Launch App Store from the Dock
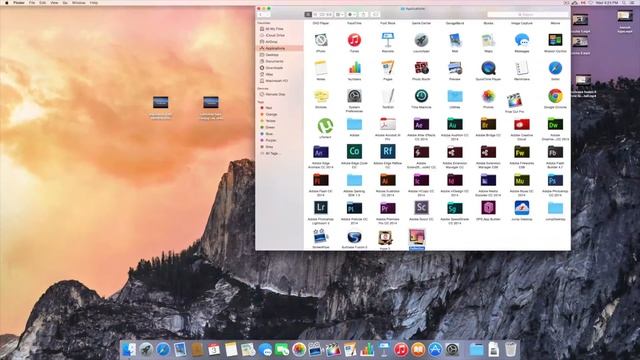The height and width of the screenshot is (360, 640). click(x=435, y=350)
